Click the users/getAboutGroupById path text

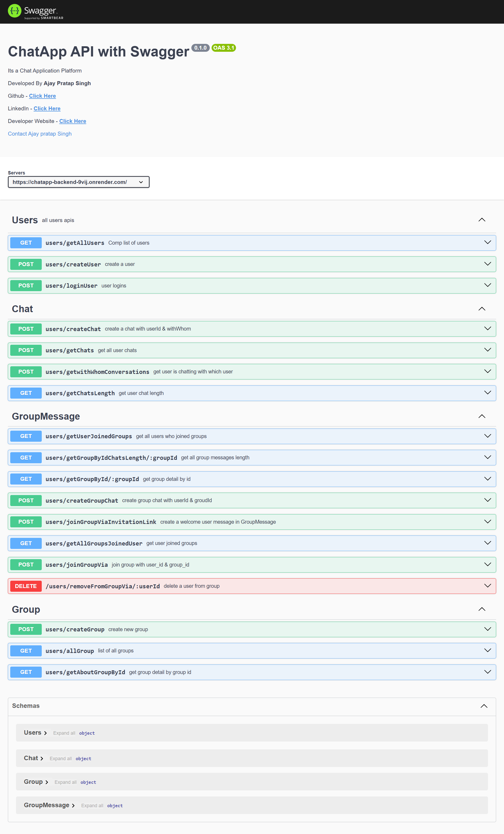(x=85, y=673)
